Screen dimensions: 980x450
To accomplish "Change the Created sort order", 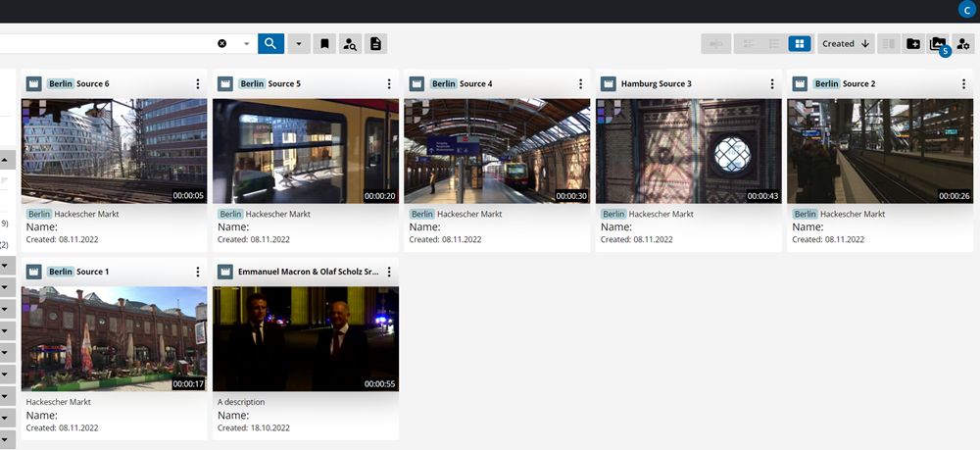I will (846, 44).
